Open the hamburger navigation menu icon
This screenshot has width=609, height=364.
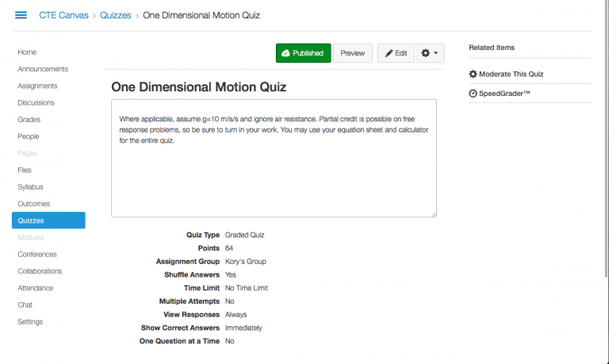[x=21, y=15]
